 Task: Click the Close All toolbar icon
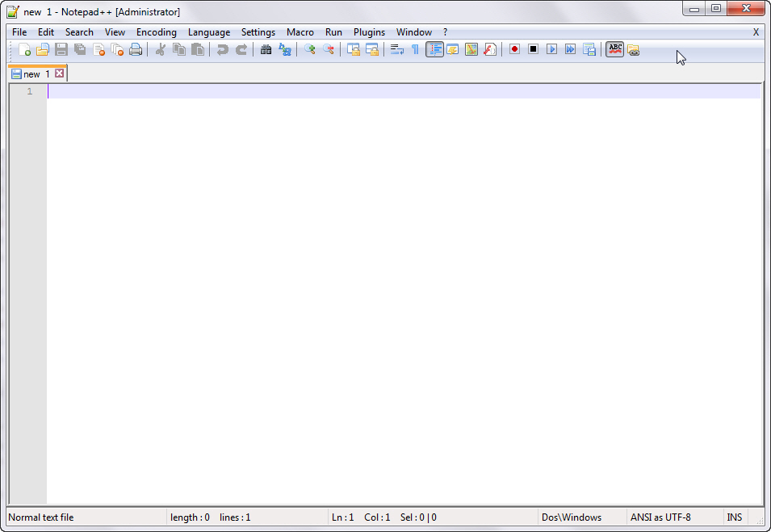117,50
